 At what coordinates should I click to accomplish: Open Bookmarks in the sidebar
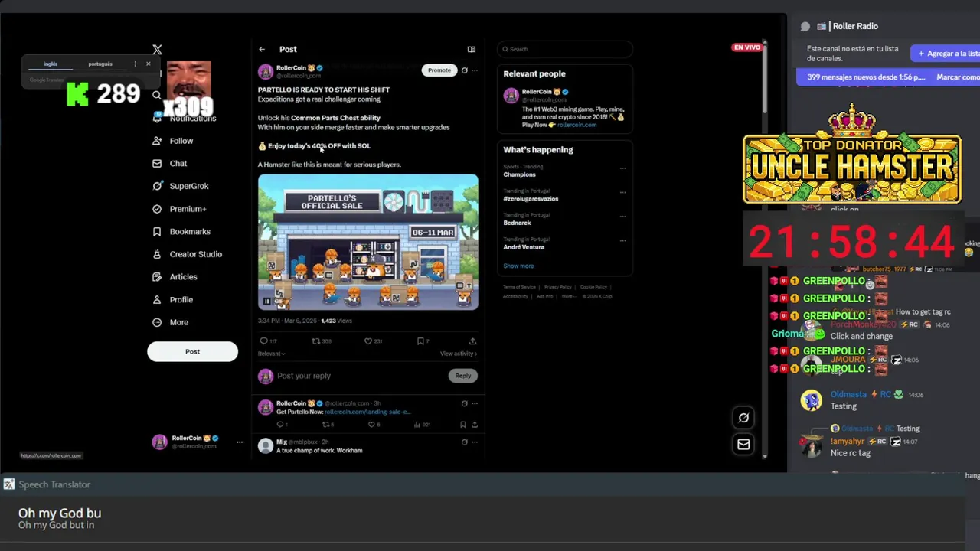[181, 231]
